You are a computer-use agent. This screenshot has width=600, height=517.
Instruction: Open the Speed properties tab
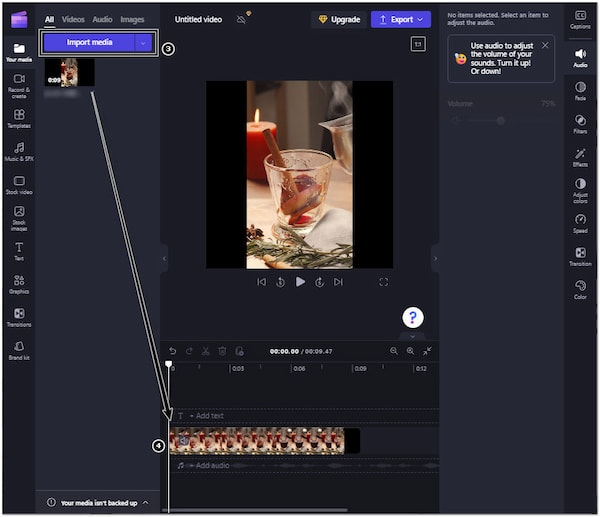(x=580, y=223)
